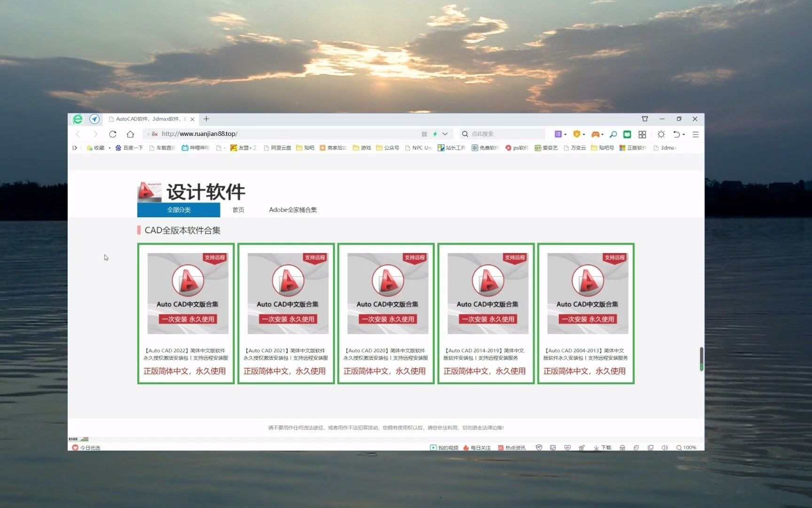Click the shirt skin icon in title bar
The width and height of the screenshot is (812, 508).
click(645, 119)
